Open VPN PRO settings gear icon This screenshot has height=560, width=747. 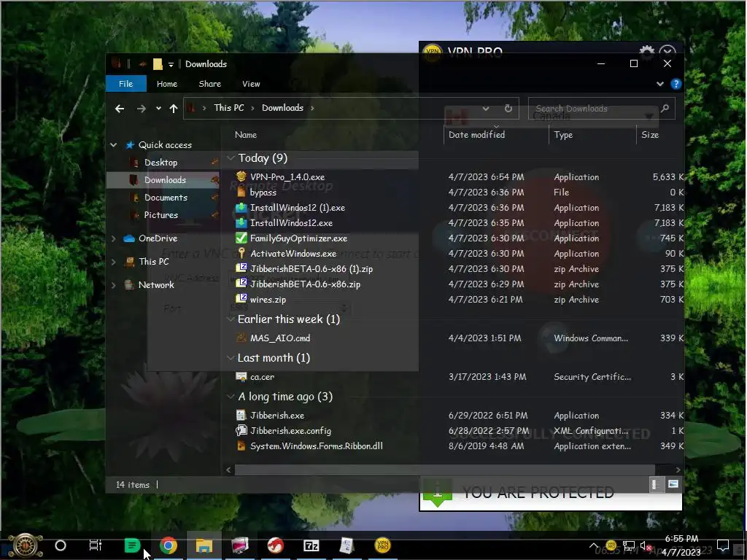click(x=646, y=52)
